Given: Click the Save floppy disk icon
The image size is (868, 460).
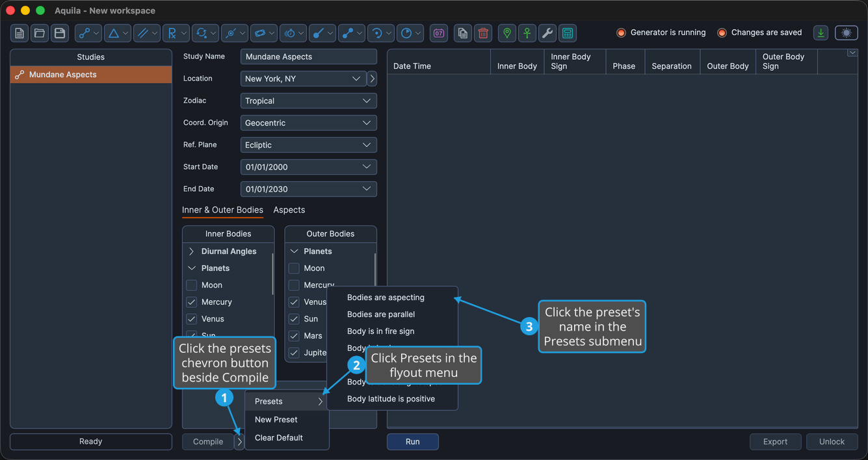Looking at the screenshot, I should [60, 33].
